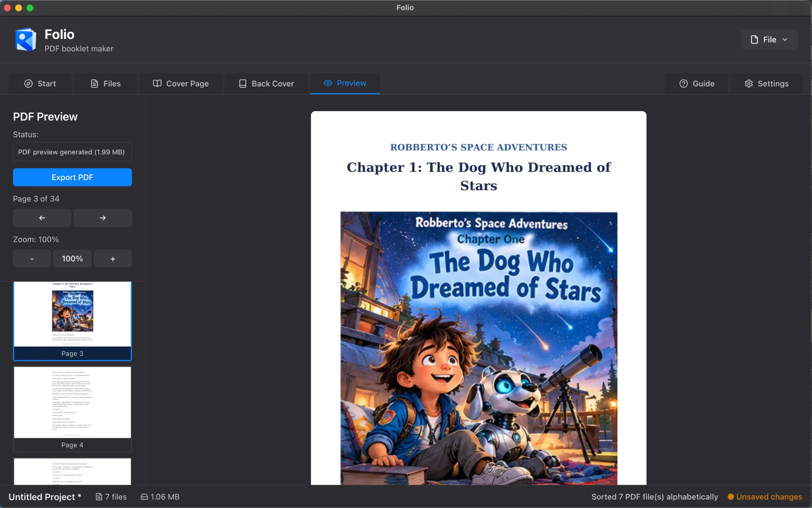Click the gear icon for Settings

(749, 84)
